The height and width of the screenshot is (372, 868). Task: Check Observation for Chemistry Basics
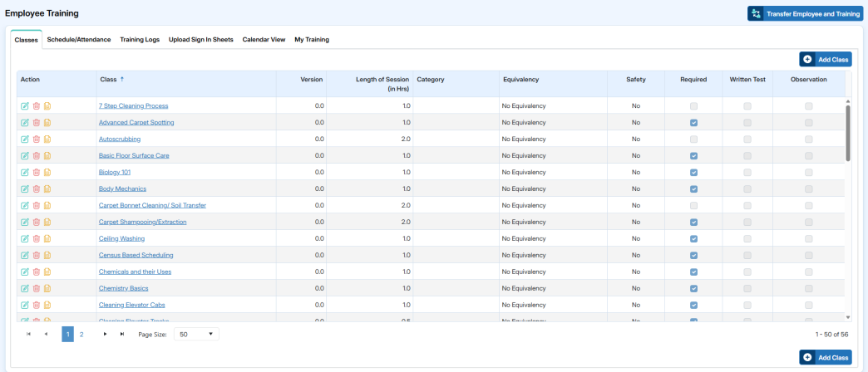809,288
